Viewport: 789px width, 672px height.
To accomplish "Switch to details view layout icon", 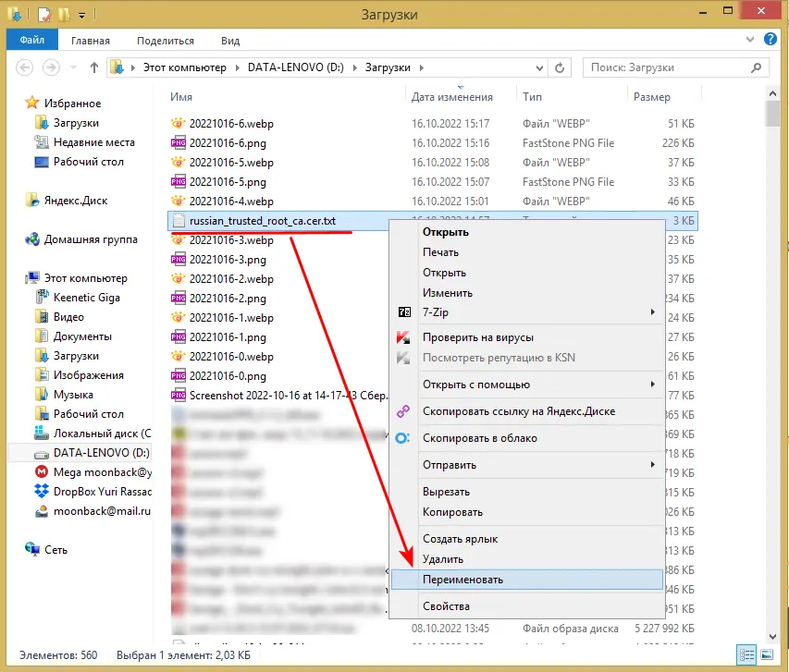I will 746,654.
